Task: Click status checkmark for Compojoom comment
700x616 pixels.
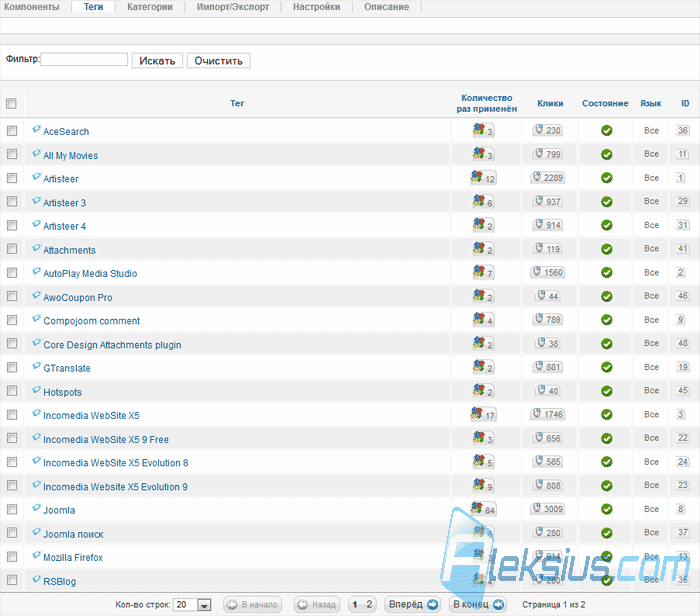Action: pos(606,320)
